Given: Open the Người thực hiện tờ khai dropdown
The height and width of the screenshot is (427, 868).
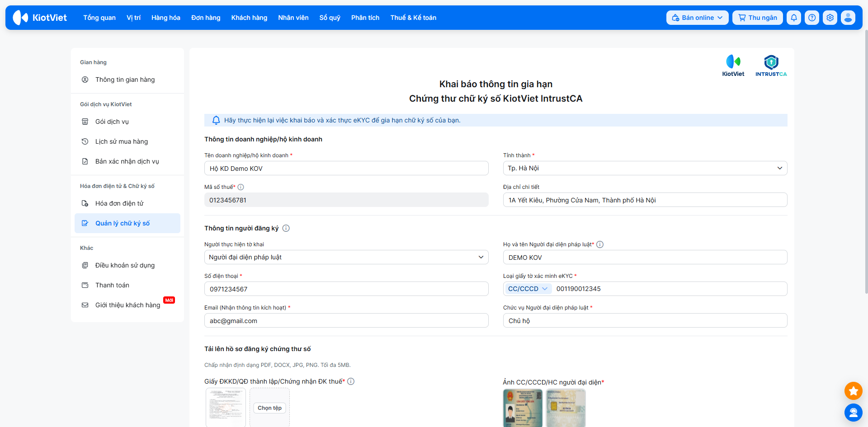Looking at the screenshot, I should tap(346, 257).
